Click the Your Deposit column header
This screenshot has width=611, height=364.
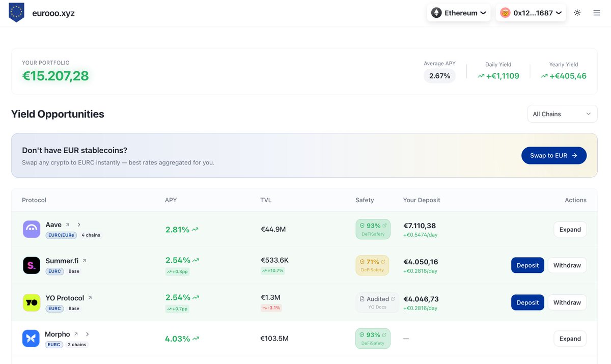click(x=422, y=200)
